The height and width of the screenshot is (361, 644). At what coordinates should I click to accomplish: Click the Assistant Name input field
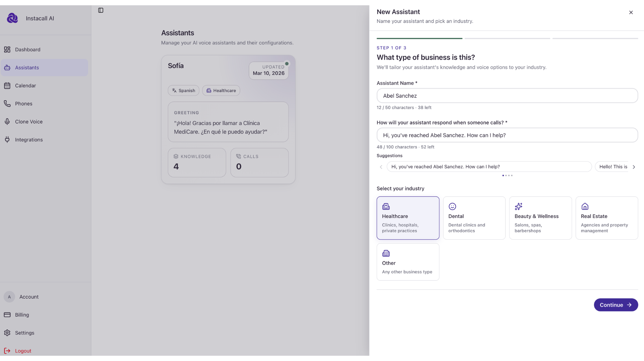pos(507,96)
